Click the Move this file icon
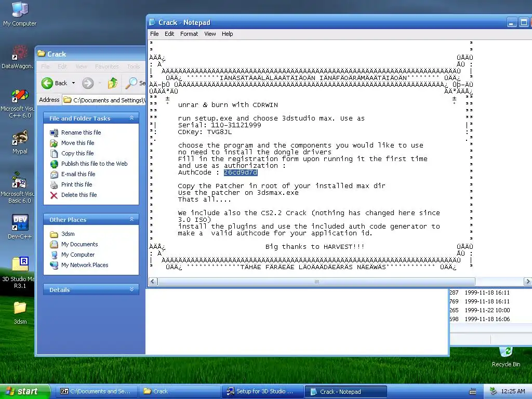The height and width of the screenshot is (399, 532). point(54,143)
